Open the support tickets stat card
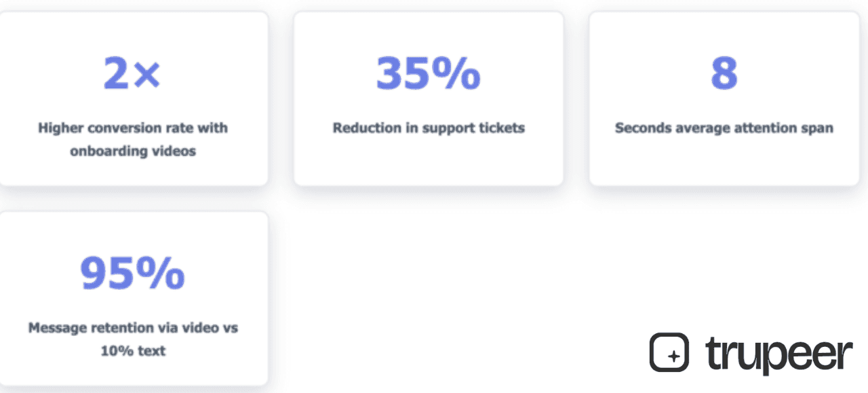Screen dimensions: 868x393 tap(429, 98)
